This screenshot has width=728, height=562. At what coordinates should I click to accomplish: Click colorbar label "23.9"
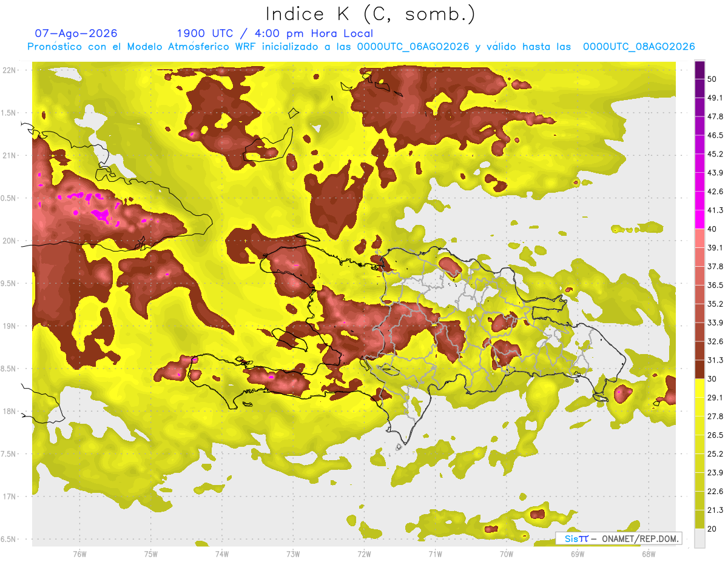(x=715, y=473)
